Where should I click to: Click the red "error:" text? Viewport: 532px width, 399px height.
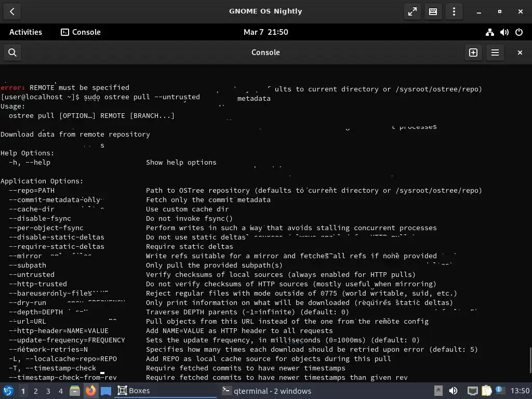(x=13, y=87)
